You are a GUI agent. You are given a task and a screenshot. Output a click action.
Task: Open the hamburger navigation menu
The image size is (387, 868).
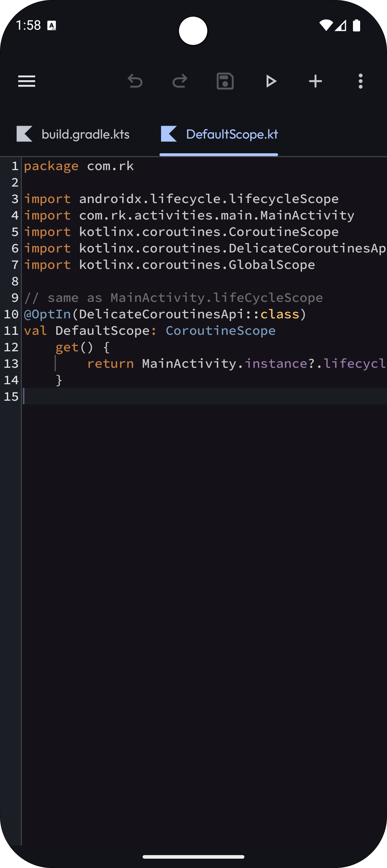[27, 81]
